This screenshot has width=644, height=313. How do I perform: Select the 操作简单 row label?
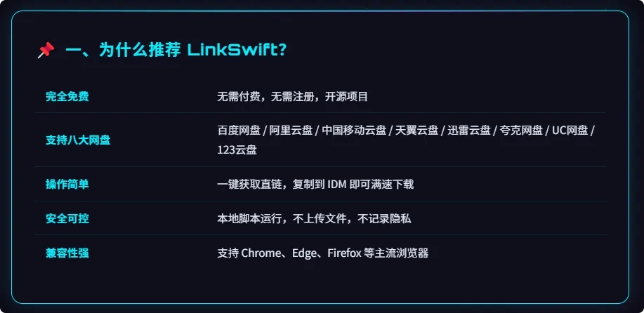point(67,184)
